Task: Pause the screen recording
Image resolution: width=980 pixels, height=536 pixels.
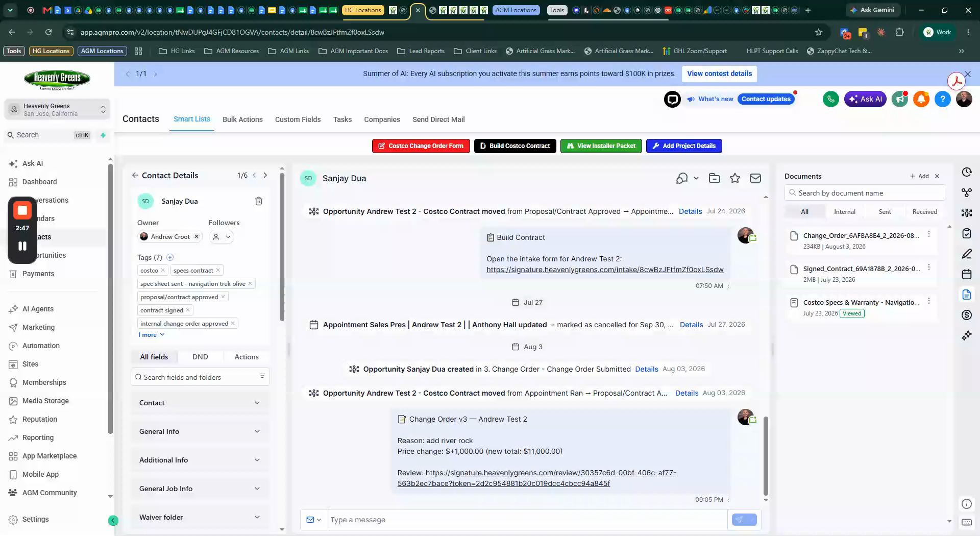Action: click(x=22, y=246)
